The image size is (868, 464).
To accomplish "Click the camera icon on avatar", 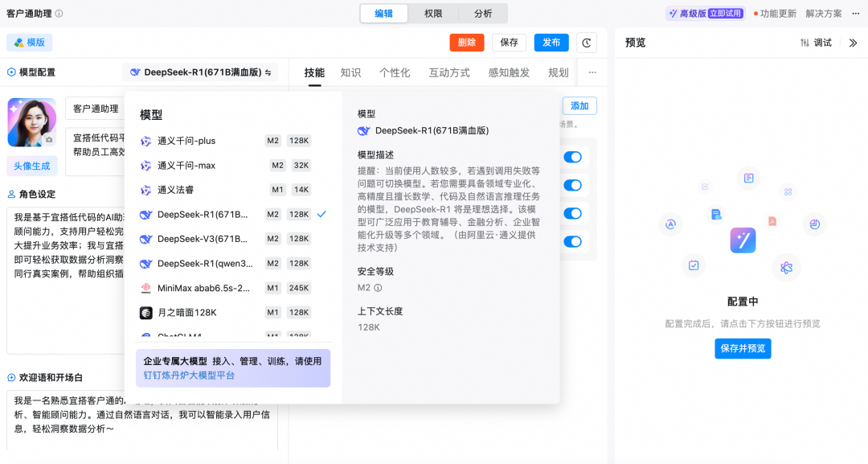I will 49,140.
